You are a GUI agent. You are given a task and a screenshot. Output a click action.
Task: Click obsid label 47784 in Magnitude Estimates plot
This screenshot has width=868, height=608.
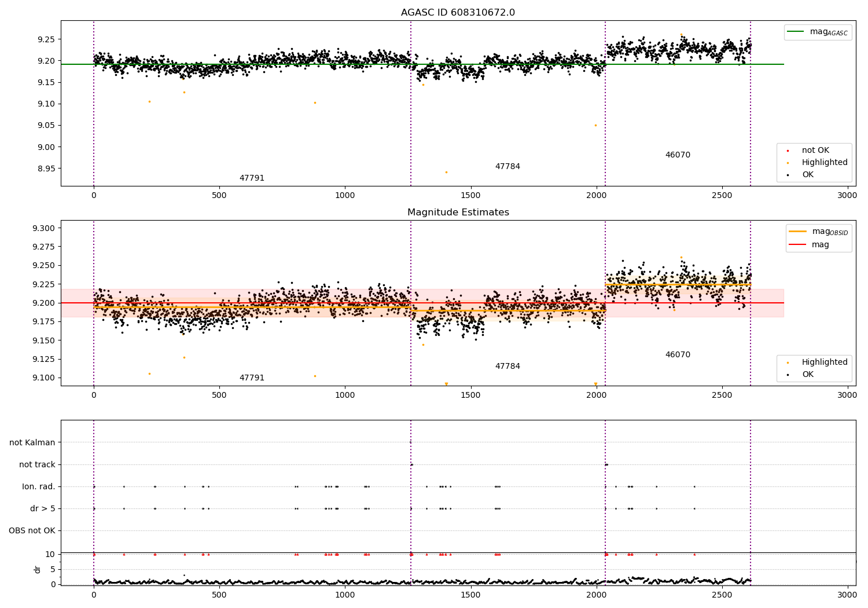point(507,367)
